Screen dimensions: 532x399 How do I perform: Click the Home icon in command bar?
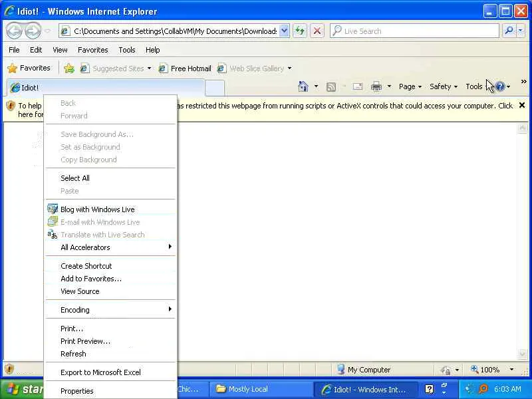coord(303,86)
